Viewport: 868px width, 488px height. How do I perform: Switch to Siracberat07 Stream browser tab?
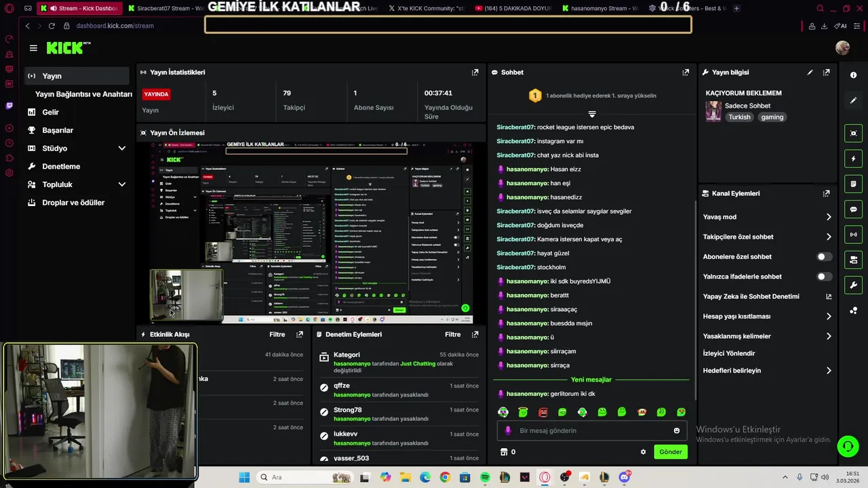[x=165, y=8]
